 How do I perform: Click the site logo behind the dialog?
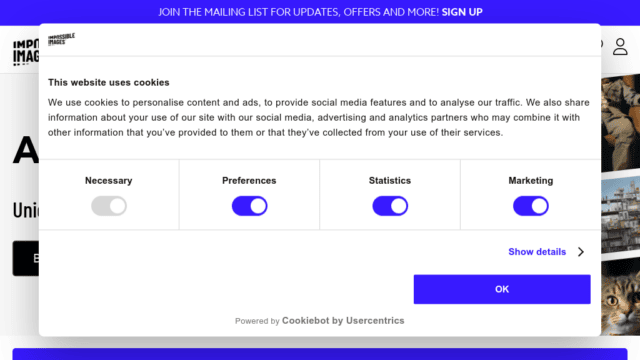point(26,52)
